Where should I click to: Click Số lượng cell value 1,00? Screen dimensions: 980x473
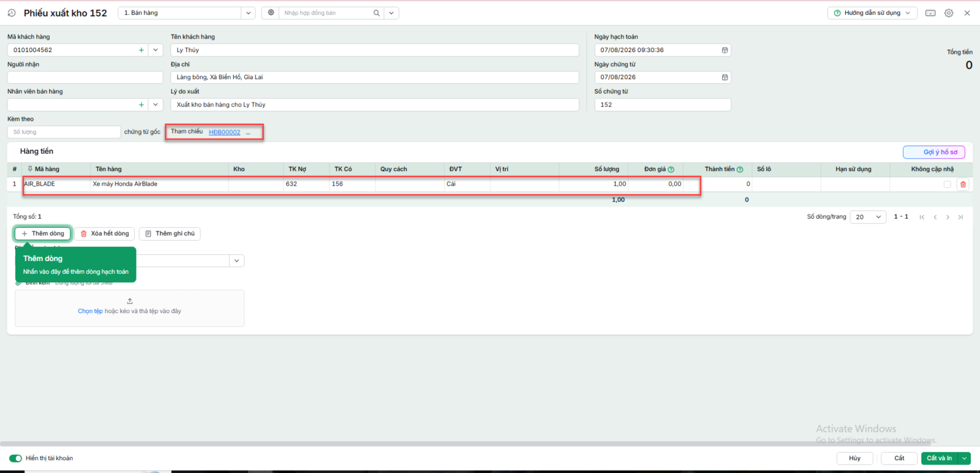click(594, 184)
